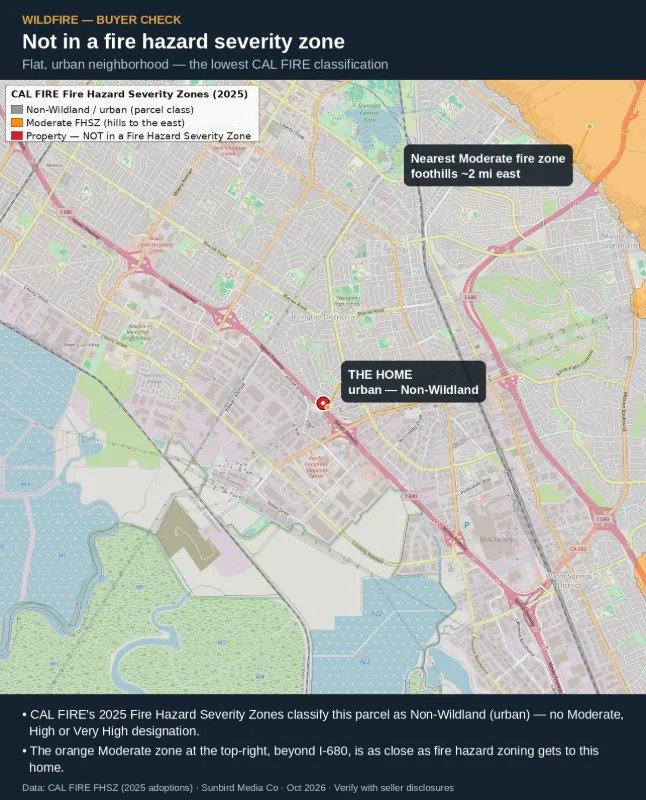Click 'Tesla Factory' map label
This screenshot has height=800, width=646.
(496, 539)
